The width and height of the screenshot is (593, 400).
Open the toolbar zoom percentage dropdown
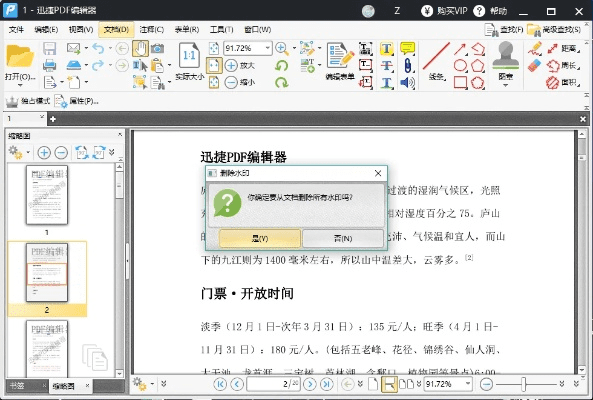pyautogui.click(x=268, y=48)
